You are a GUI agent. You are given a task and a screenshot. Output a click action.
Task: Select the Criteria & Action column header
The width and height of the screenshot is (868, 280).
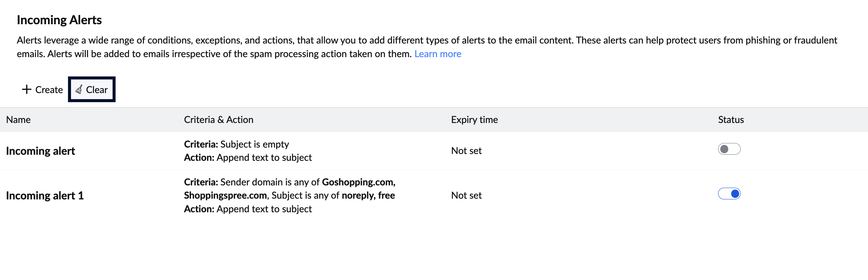[219, 120]
